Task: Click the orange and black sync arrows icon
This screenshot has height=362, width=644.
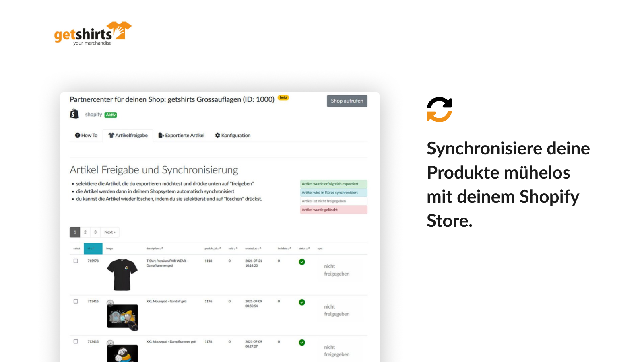Action: click(x=439, y=109)
